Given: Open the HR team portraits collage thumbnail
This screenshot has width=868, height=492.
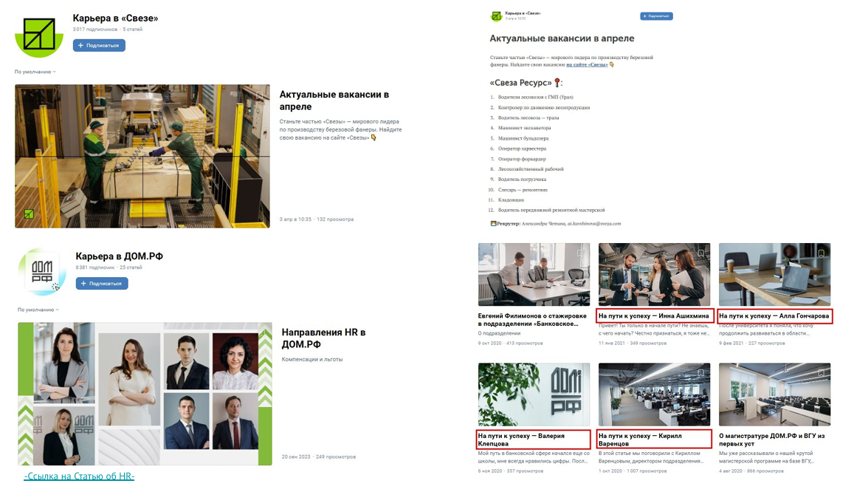Looking at the screenshot, I should coord(145,394).
